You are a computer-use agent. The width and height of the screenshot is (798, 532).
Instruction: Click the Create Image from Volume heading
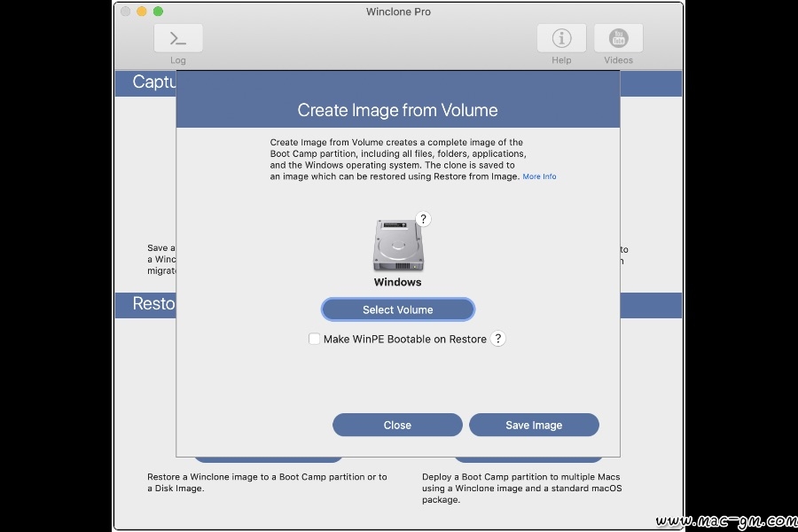397,110
